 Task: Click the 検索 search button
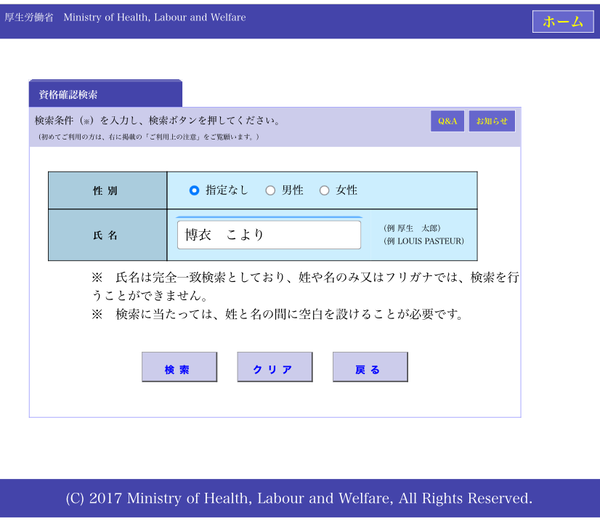[179, 367]
